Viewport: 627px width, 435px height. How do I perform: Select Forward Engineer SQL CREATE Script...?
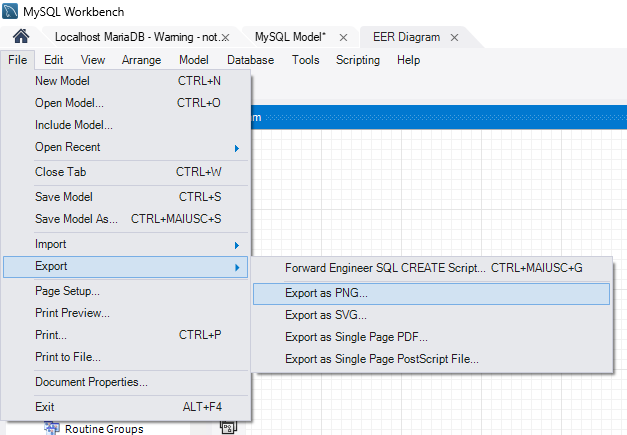431,268
